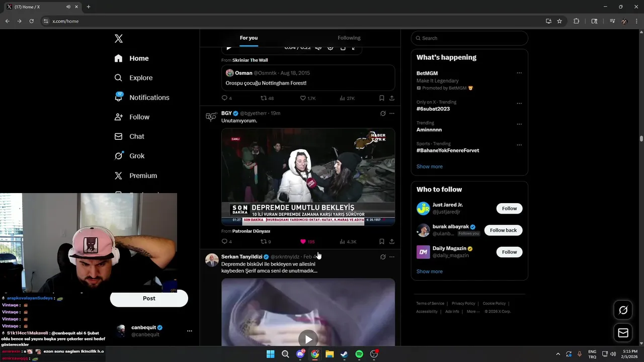Open Premium in the left sidebar
The image size is (644, 362).
click(136, 175)
